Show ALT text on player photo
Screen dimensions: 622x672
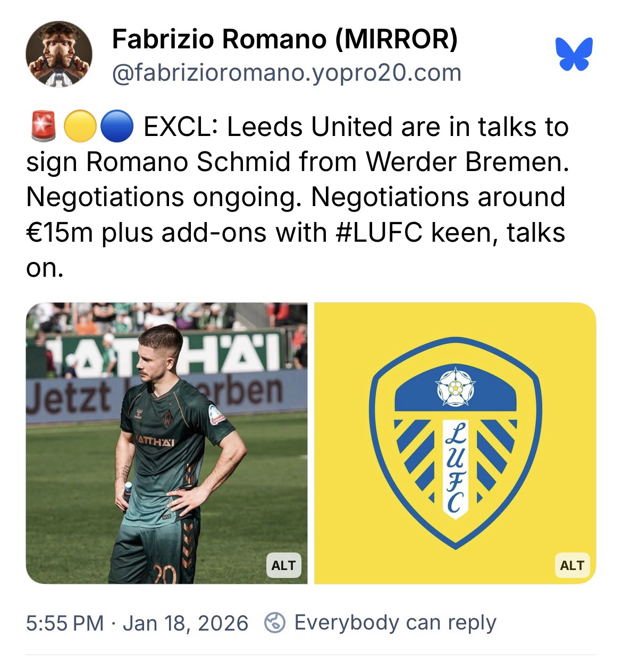[283, 566]
